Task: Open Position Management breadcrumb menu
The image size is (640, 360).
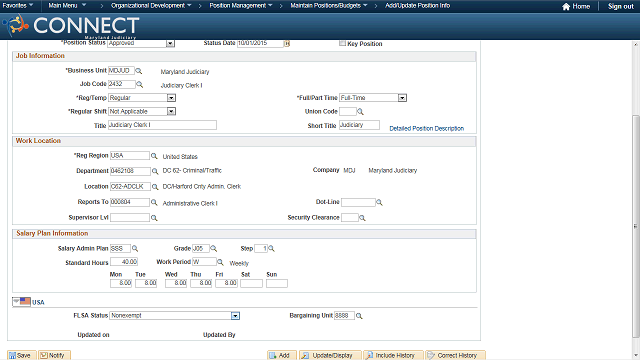Action: click(241, 6)
